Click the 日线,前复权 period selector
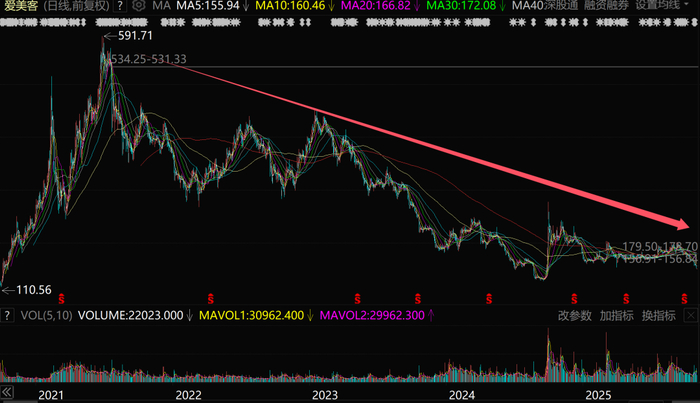Screen dimensions: 700x403 77,5
